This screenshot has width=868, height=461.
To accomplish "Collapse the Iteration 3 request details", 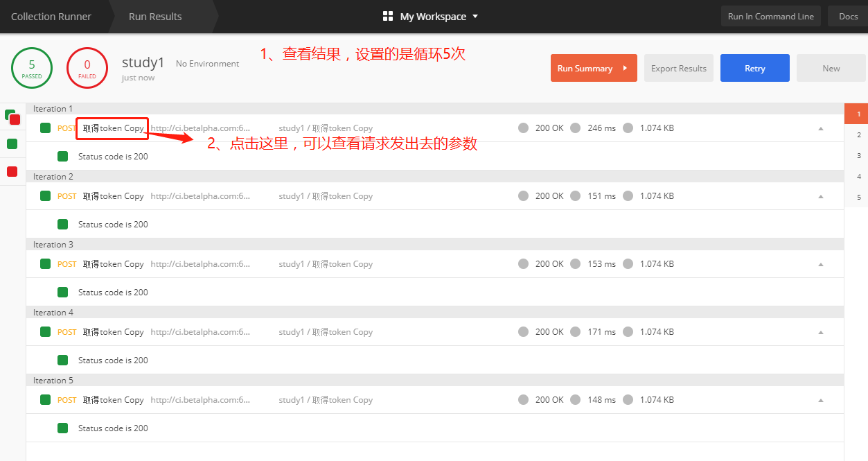I will pos(820,264).
